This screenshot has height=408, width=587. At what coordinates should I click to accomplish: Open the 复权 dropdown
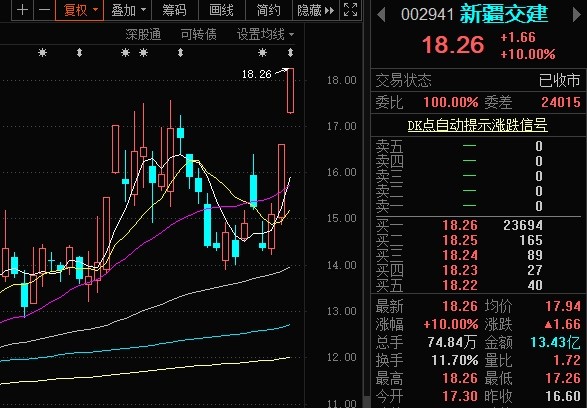pyautogui.click(x=79, y=10)
